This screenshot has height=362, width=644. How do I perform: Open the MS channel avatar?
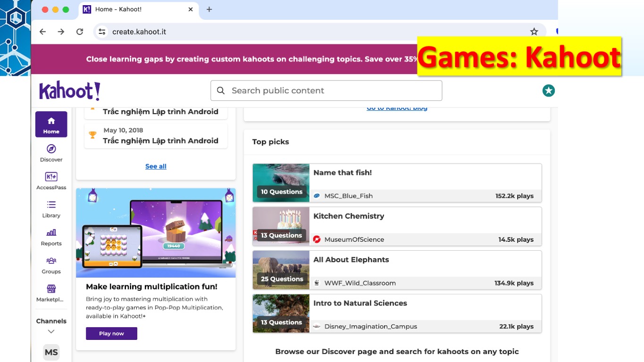(51, 352)
